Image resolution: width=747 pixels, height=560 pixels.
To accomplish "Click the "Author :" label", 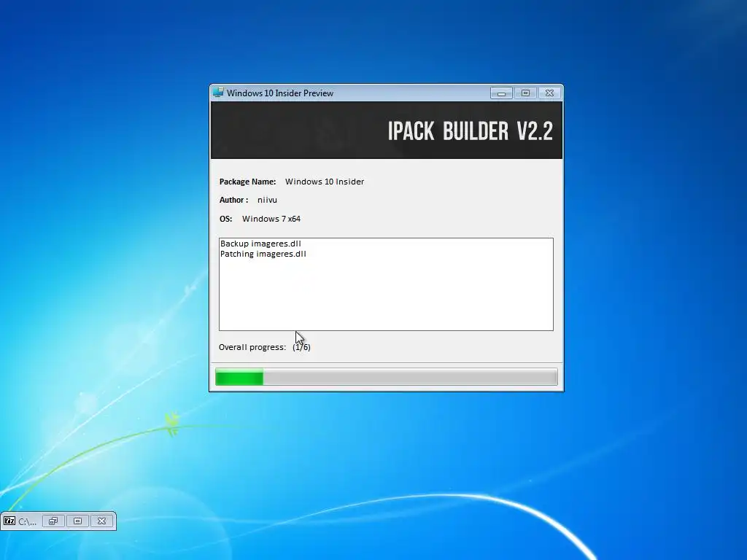I will tap(234, 200).
